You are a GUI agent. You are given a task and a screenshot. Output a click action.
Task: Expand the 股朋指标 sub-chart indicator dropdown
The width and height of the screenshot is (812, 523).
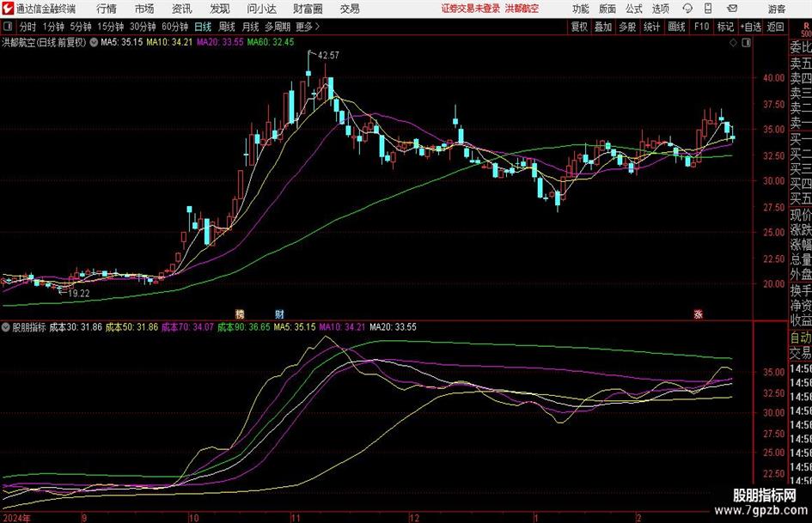tap(6, 327)
